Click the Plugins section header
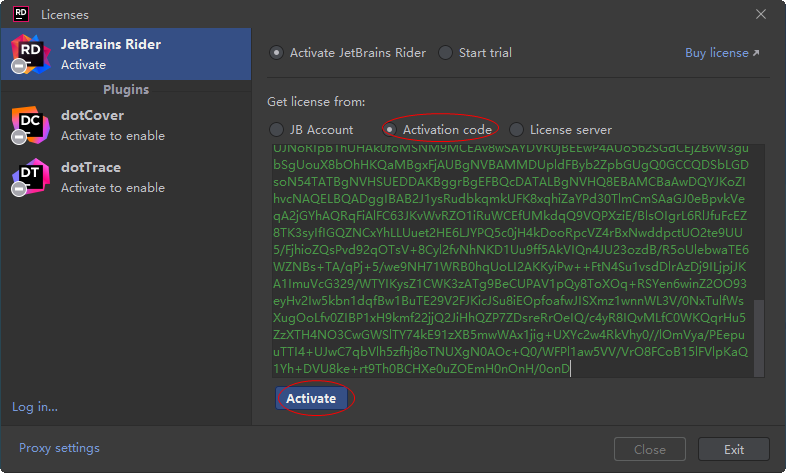 point(126,89)
